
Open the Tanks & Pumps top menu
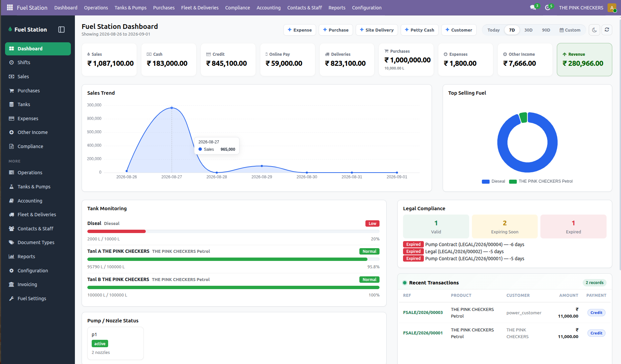[x=130, y=8]
